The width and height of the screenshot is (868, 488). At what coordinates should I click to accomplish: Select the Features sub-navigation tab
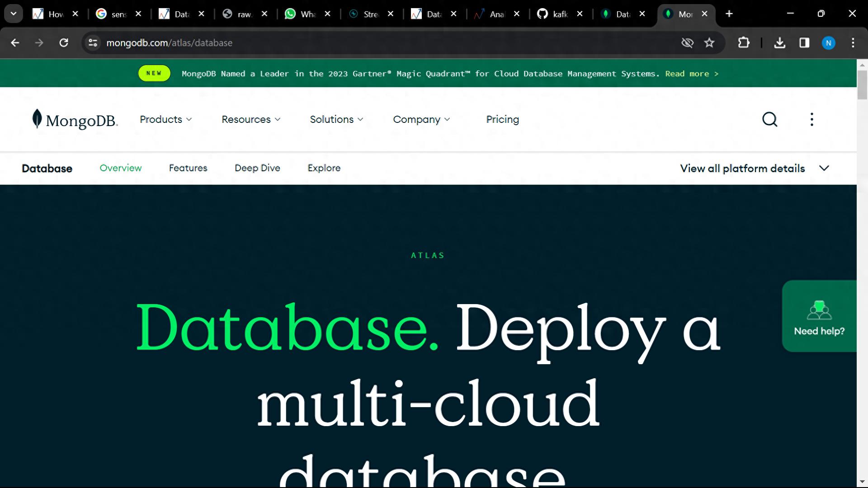(188, 168)
